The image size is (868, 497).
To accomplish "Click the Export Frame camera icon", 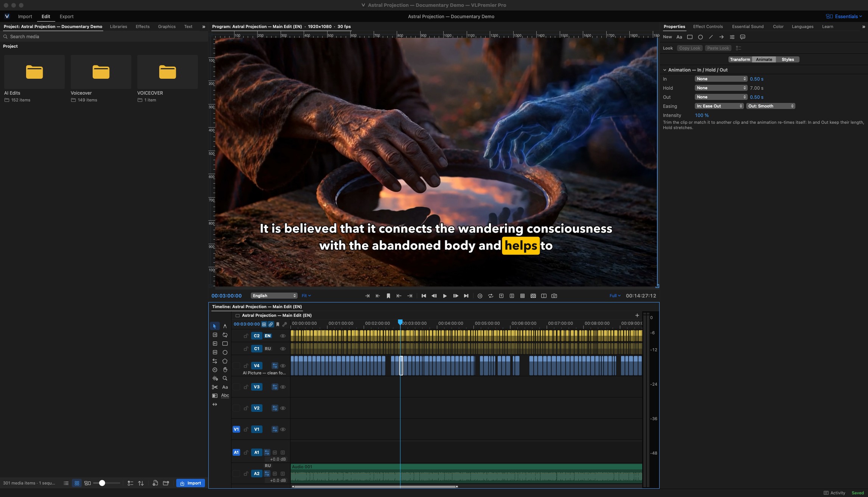I will point(554,296).
